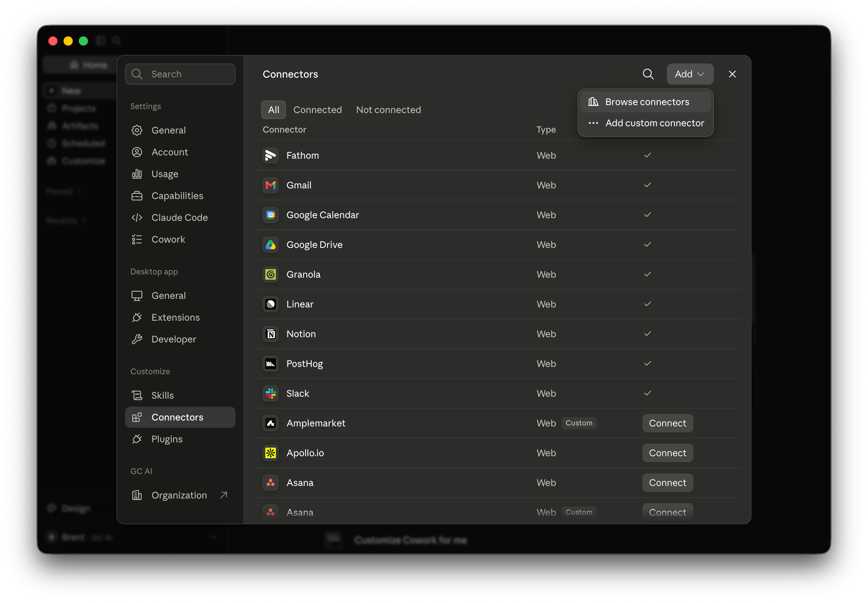Open the Add dropdown button
The image size is (868, 603).
pos(690,74)
